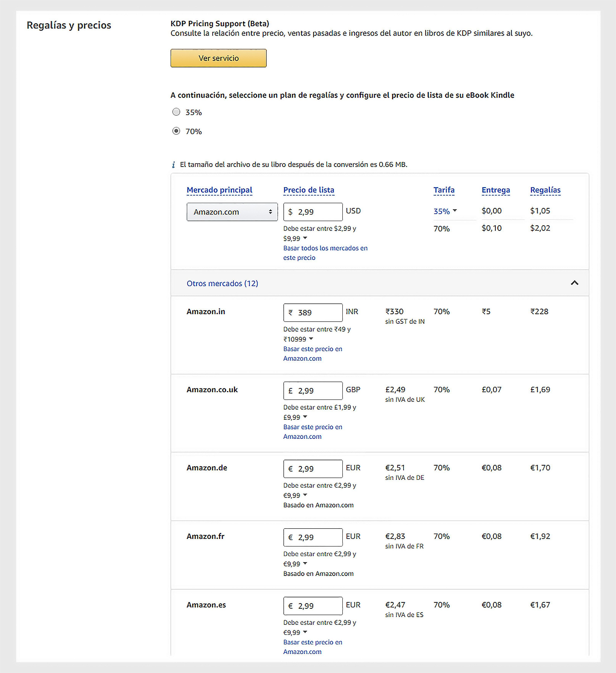Expand the $2,99–$9,99 price range arrow
The width and height of the screenshot is (616, 673).
pos(305,238)
